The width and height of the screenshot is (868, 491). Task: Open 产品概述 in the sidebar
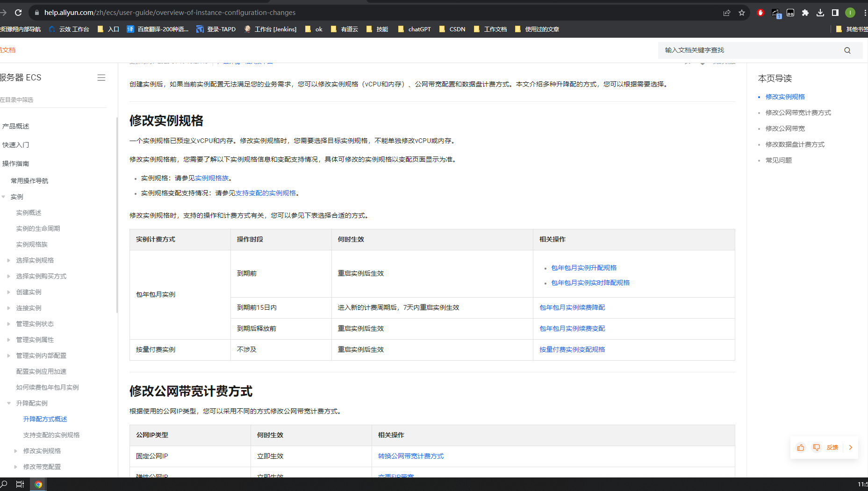[x=15, y=126]
